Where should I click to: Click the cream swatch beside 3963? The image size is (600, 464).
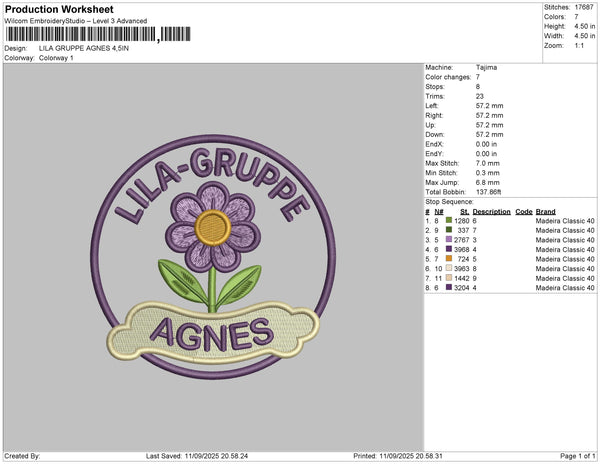click(449, 268)
